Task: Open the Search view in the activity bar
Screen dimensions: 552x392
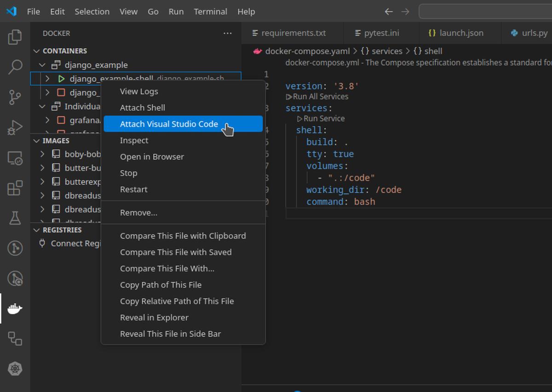Action: coord(15,67)
